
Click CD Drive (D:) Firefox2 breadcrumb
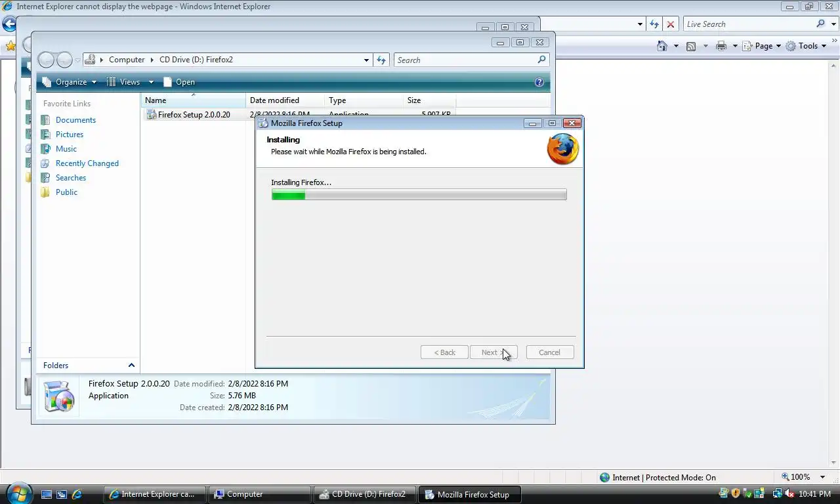click(196, 60)
